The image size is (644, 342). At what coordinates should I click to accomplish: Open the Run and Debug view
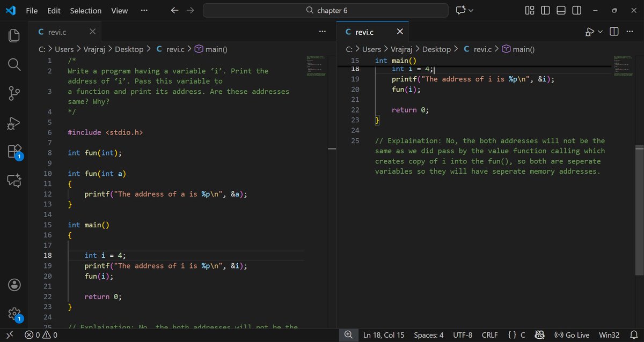[14, 123]
